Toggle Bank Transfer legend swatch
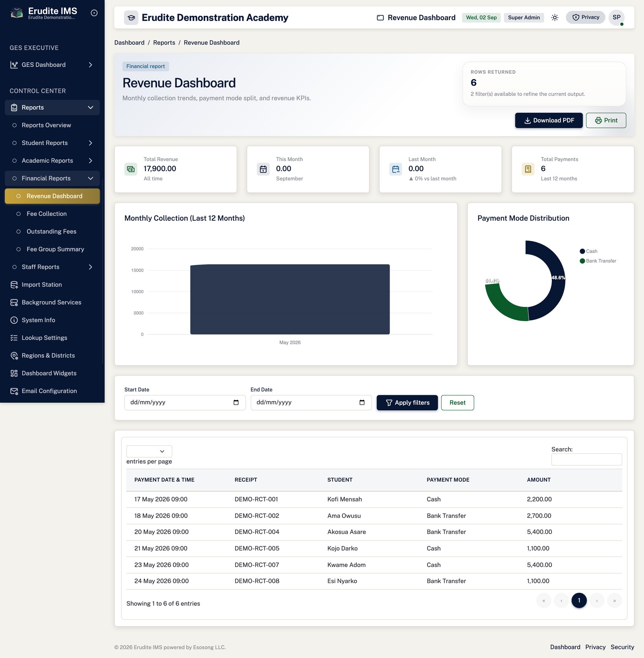 coord(582,261)
